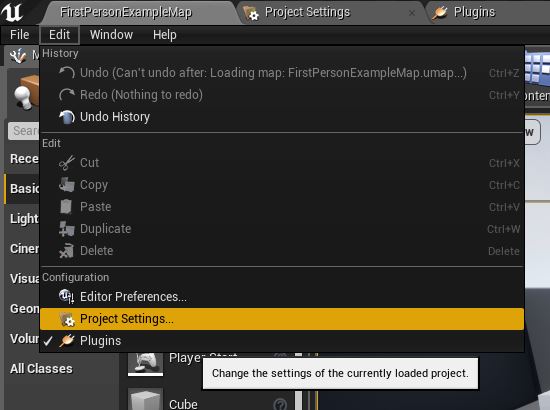Switch to the Project Settings tab

tap(307, 12)
